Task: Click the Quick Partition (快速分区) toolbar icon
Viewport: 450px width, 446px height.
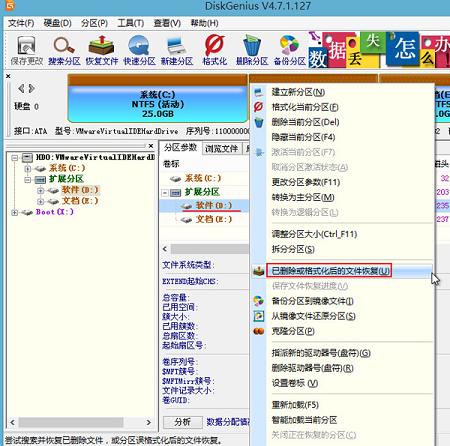Action: pyautogui.click(x=139, y=50)
